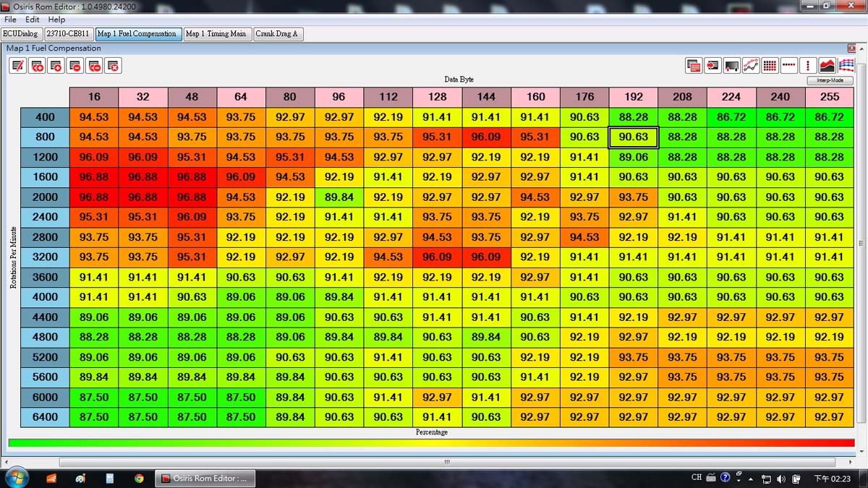The image size is (868, 488).
Task: Click the horizontal scrollbar at the bottom
Action: (x=446, y=462)
